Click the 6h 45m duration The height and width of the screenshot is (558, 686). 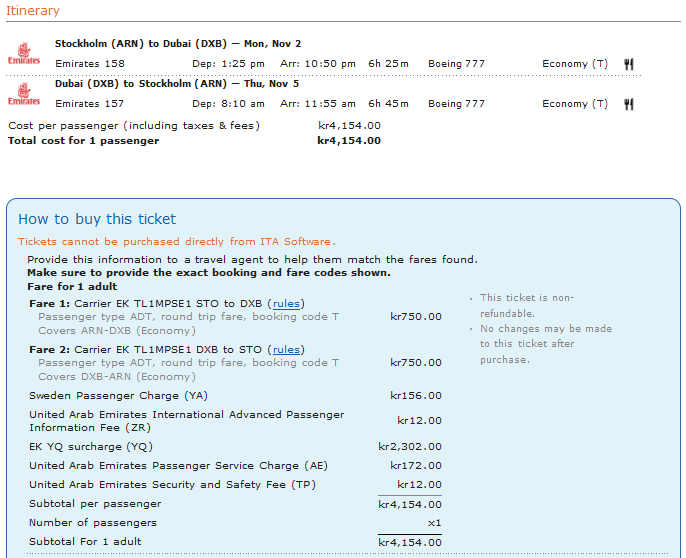(x=388, y=104)
